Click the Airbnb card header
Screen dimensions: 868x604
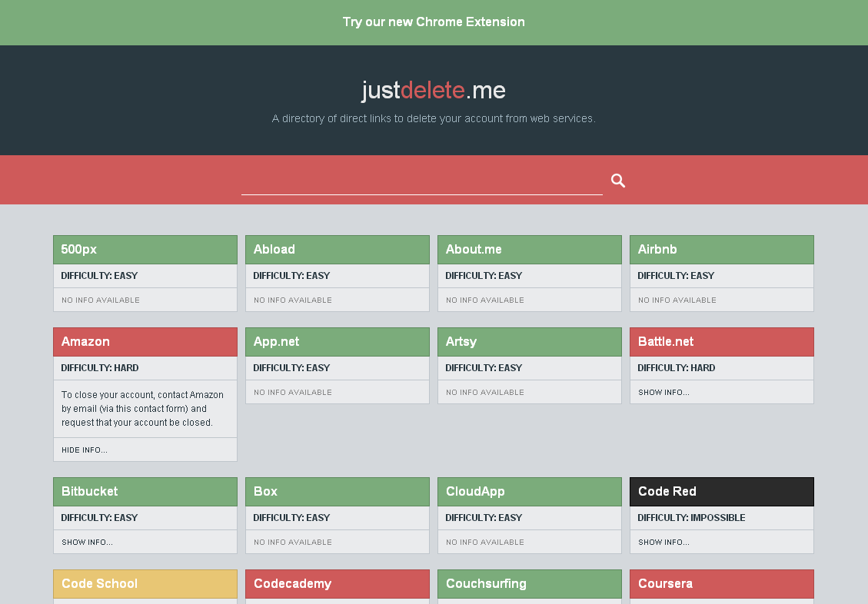(721, 250)
